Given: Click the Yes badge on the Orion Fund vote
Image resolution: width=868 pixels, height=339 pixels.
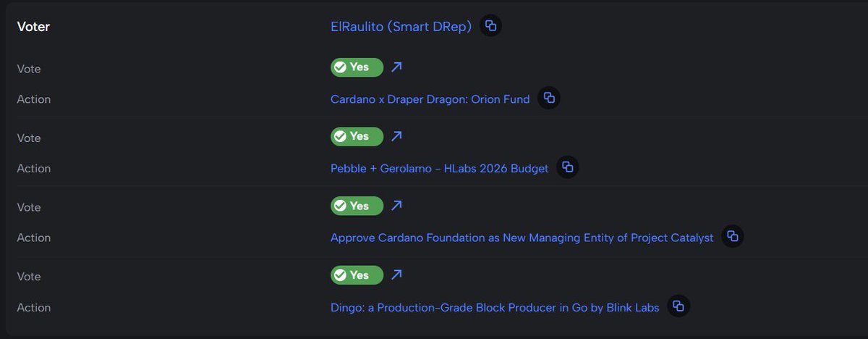Looking at the screenshot, I should (x=357, y=67).
